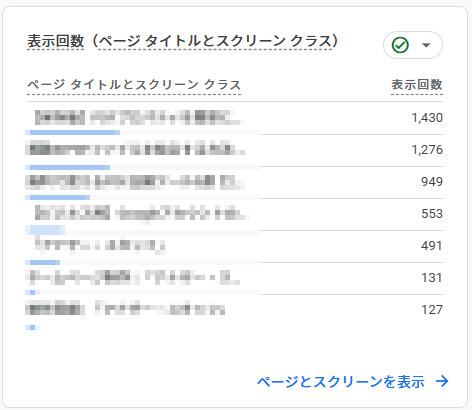Click the value 1,430 in the views column
472x410 pixels.
click(x=427, y=118)
